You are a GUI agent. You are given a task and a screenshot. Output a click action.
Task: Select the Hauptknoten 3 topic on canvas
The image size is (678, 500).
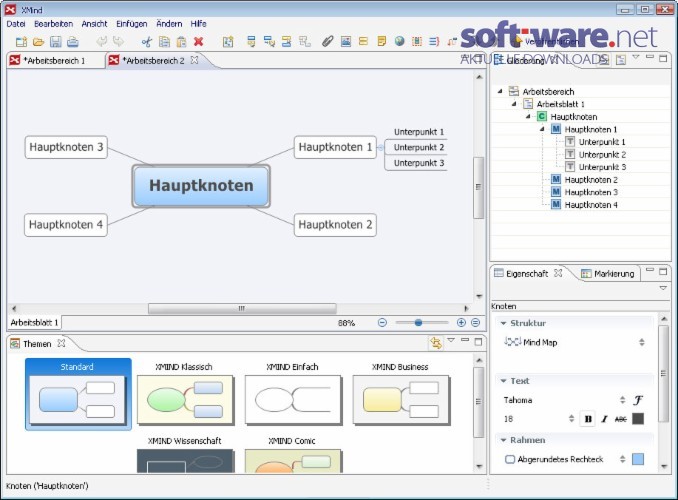click(66, 147)
